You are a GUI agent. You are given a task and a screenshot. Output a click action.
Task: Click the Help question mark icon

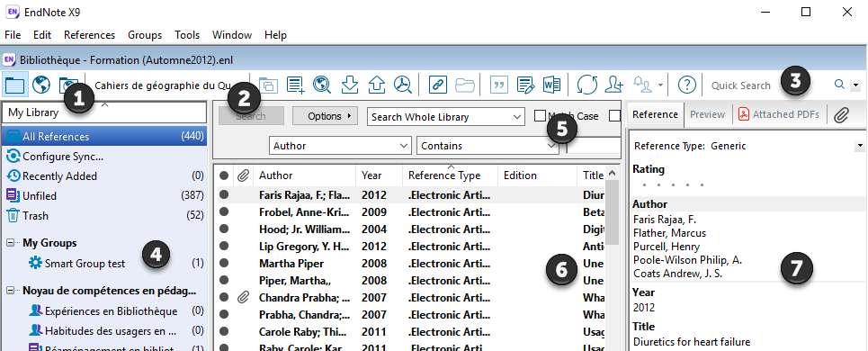[686, 85]
